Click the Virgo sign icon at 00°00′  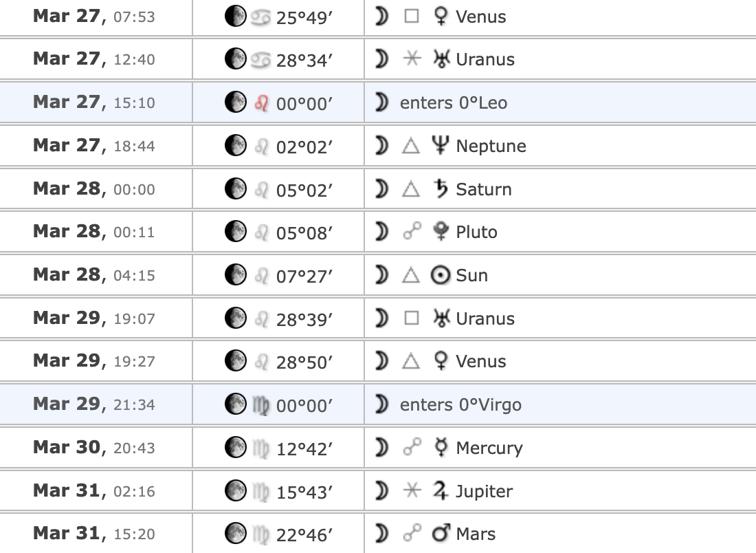pyautogui.click(x=261, y=405)
